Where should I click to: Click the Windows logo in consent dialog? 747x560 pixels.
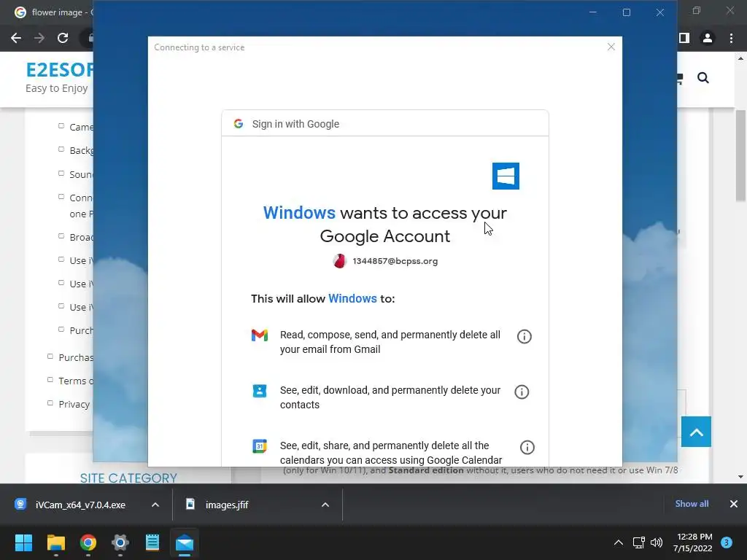[506, 176]
